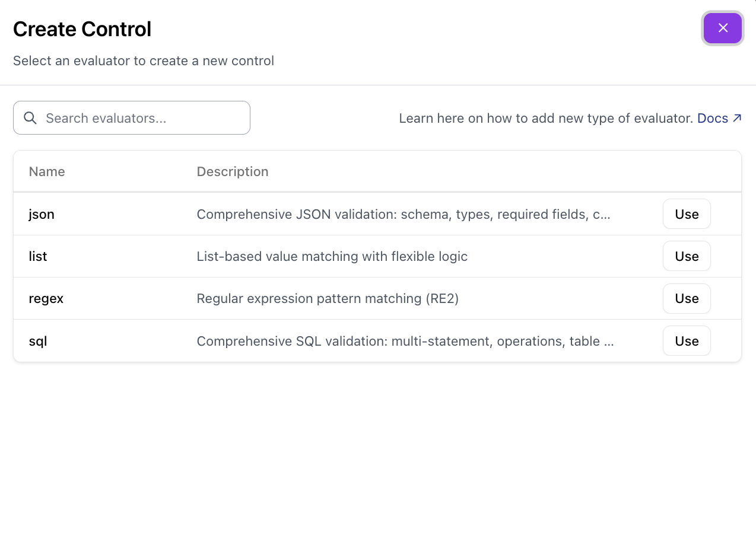Click the json evaluator name label
This screenshot has height=555, width=756.
(41, 214)
